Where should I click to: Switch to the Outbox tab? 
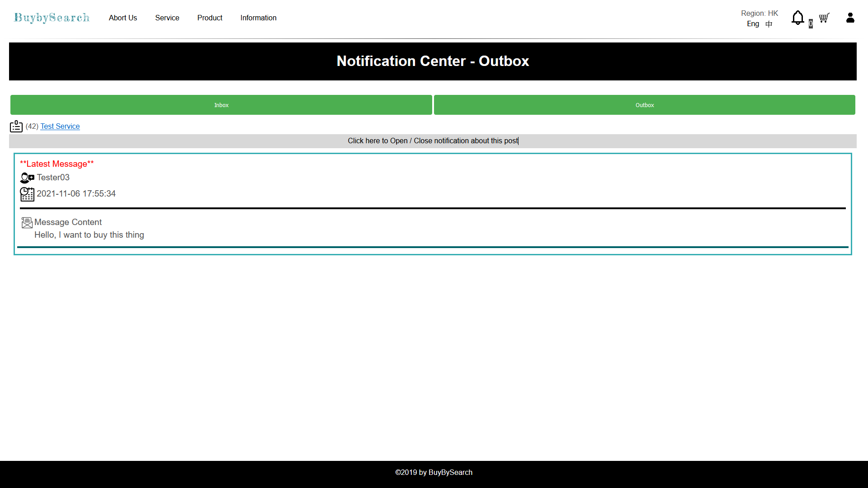[x=644, y=105]
